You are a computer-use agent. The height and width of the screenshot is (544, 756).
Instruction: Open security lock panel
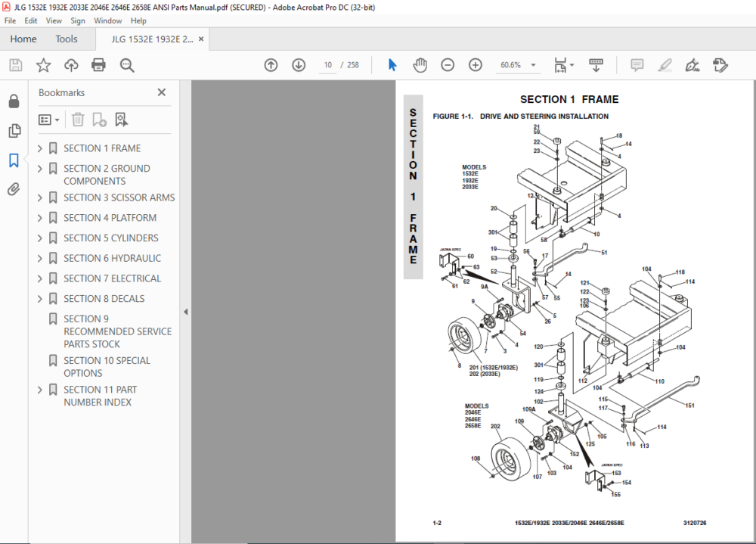[x=14, y=101]
